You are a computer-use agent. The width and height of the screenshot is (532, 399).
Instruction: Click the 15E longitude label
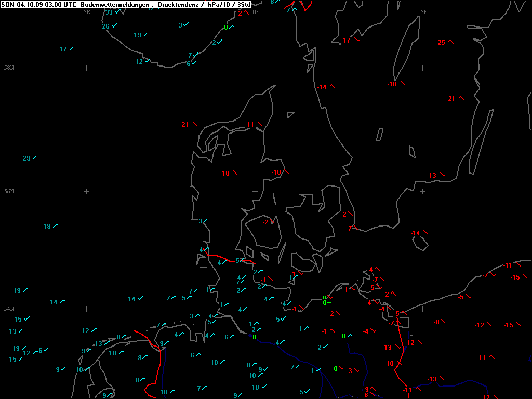coord(422,12)
